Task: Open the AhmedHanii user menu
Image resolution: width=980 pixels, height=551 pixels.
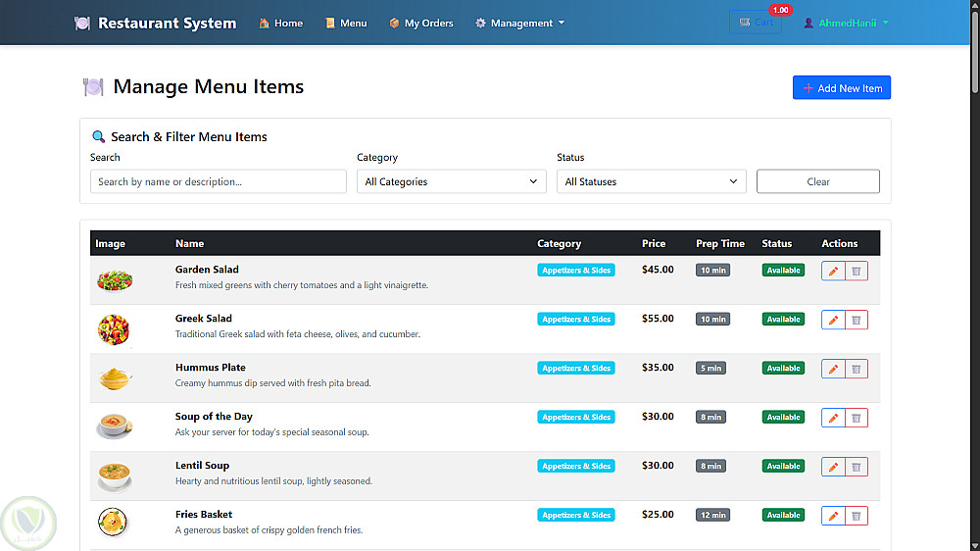Action: coord(846,23)
